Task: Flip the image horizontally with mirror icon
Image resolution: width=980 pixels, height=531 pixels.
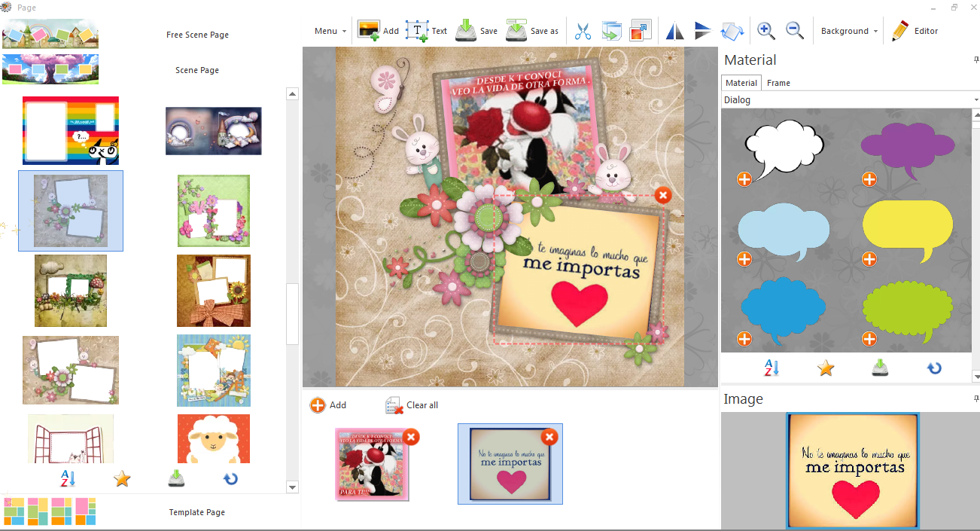Action: (x=675, y=31)
